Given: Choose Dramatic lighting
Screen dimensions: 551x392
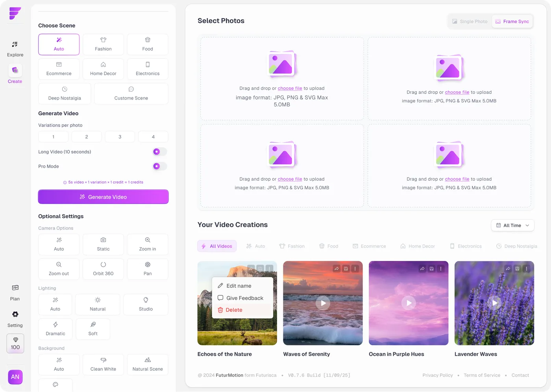Looking at the screenshot, I should [x=55, y=329].
